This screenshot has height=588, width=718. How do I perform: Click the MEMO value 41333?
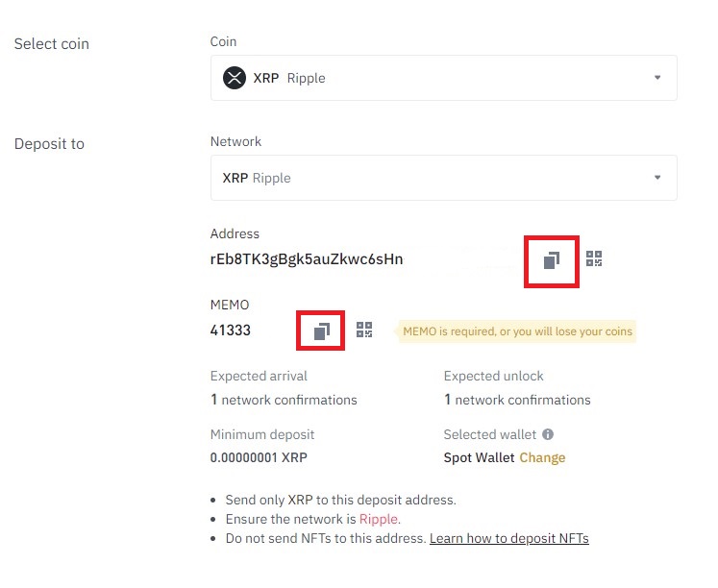tap(231, 330)
